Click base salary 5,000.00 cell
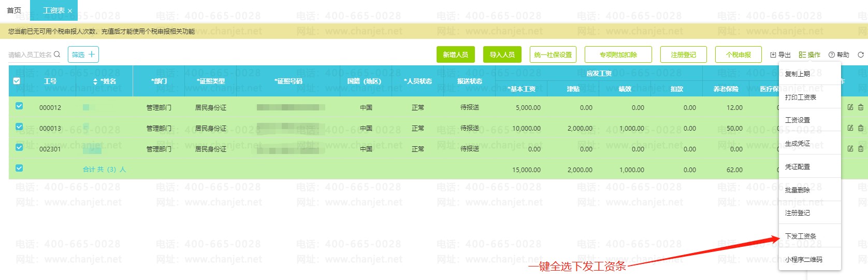 [x=528, y=108]
